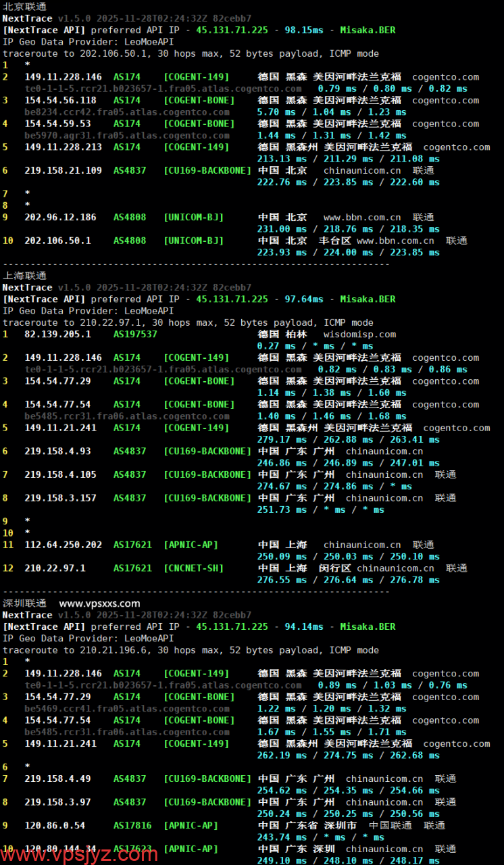Screen dimensions: 504x865
Task: Click the 222.76 ms latency value
Action: coord(282,182)
